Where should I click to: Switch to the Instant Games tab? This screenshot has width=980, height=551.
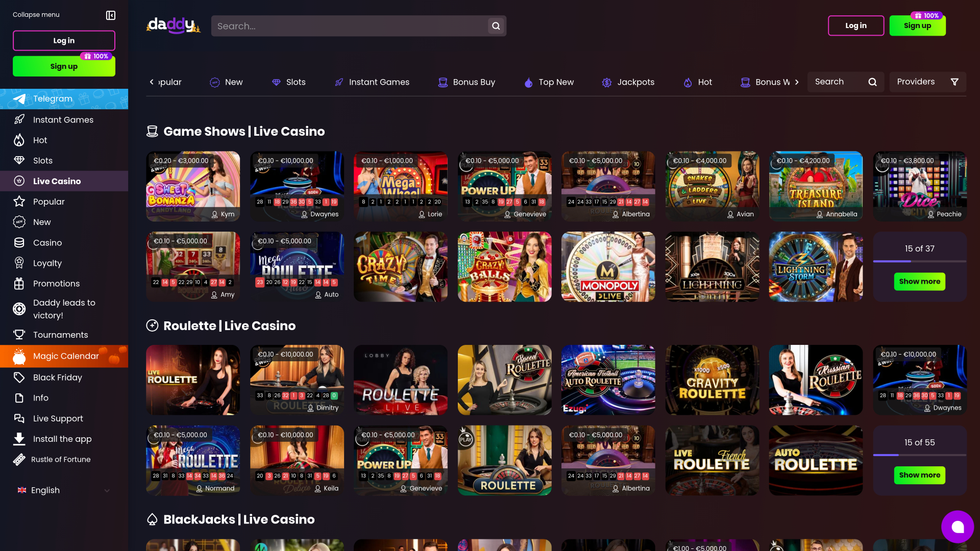(379, 82)
